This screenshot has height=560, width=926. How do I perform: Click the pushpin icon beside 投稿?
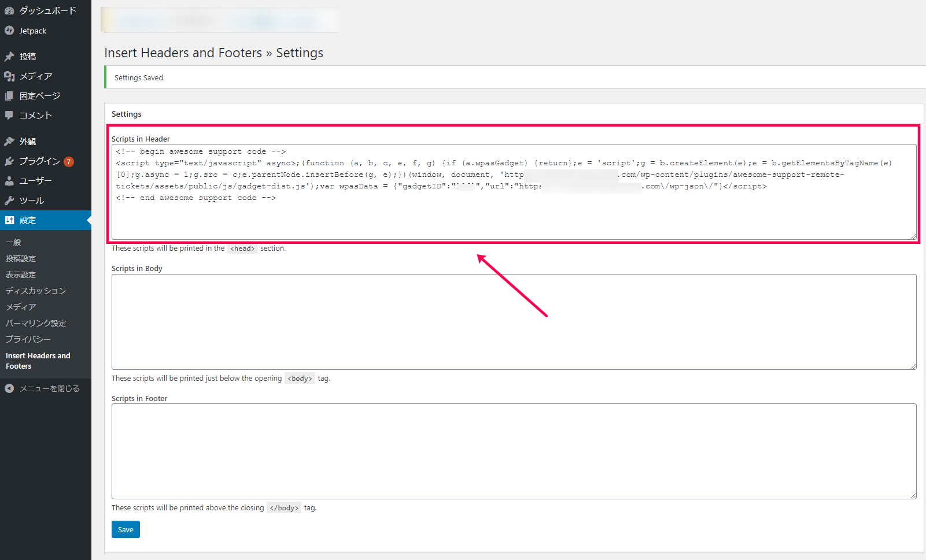pyautogui.click(x=9, y=57)
